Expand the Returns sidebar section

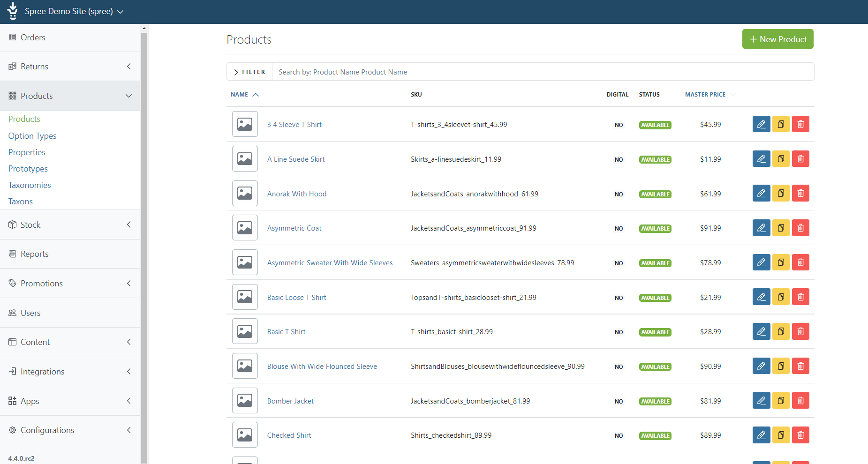(128, 66)
